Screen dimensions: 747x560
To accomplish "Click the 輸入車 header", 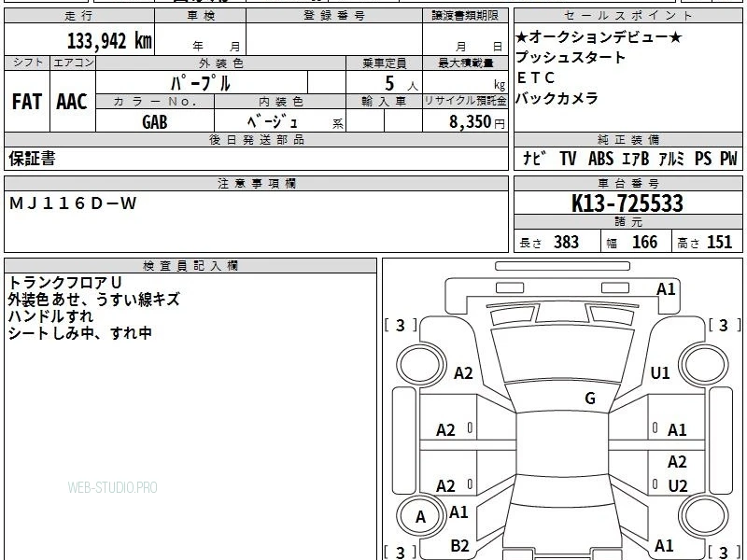I will coord(384,102).
